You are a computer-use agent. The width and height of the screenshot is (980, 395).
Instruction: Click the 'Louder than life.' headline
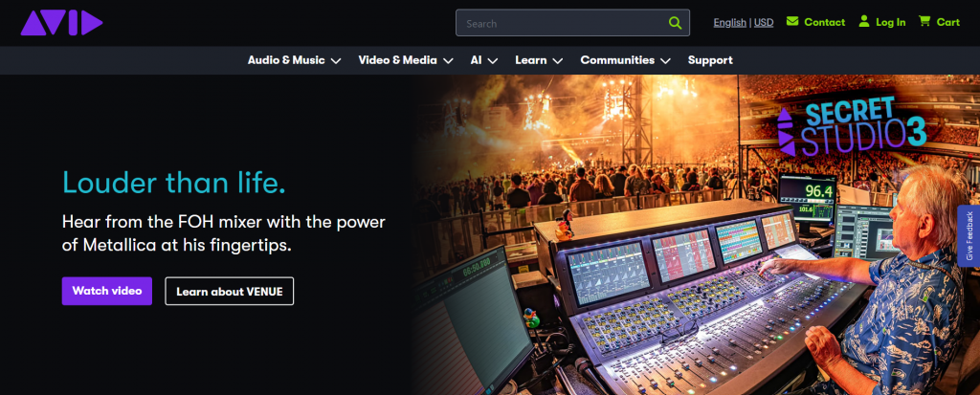click(x=174, y=183)
